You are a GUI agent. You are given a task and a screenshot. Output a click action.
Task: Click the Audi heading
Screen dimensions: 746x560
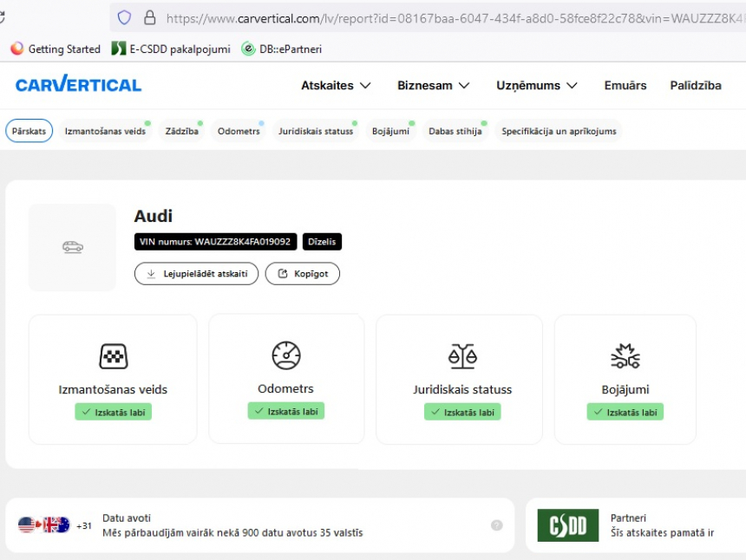pos(154,216)
